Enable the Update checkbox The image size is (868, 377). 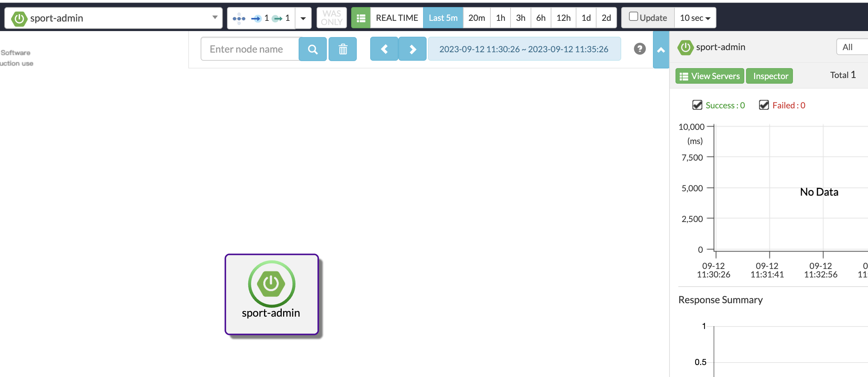pos(633,17)
